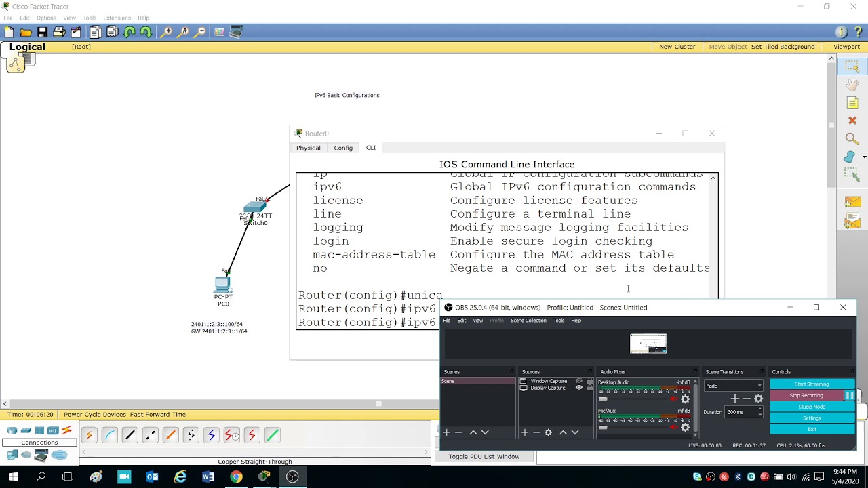The image size is (868, 488).
Task: Click Toggle PDU List Window button
Action: (484, 457)
